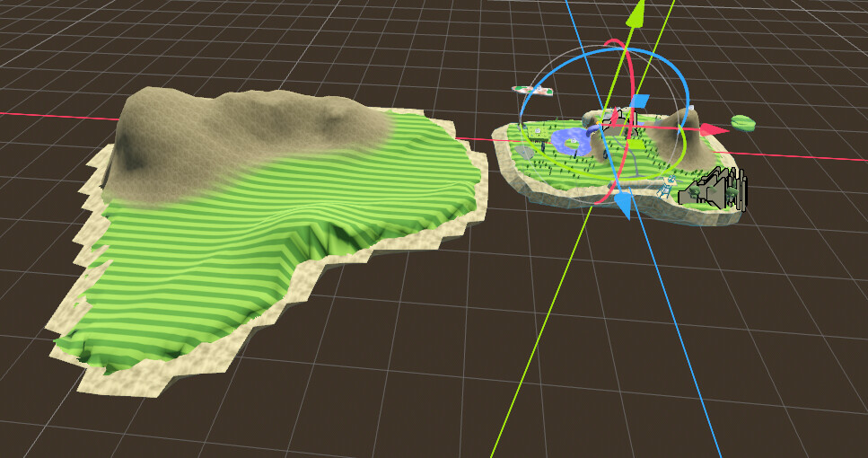
Task: Click the red X-axis translate arrow
Action: pyautogui.click(x=715, y=130)
